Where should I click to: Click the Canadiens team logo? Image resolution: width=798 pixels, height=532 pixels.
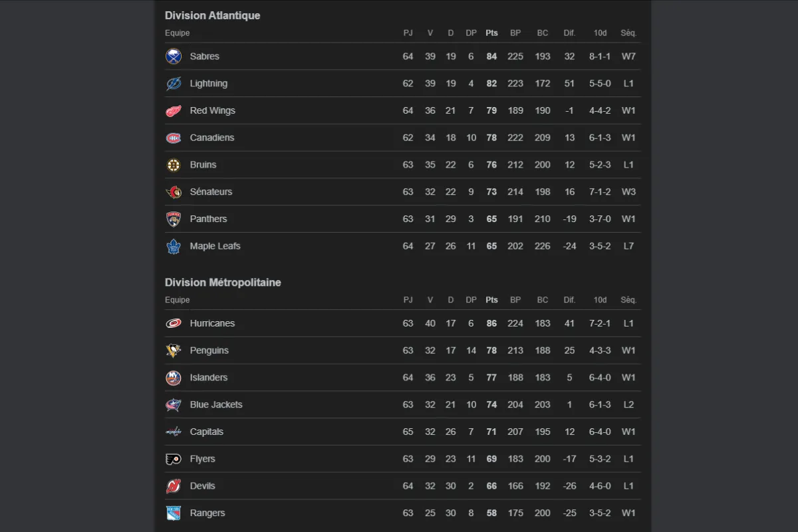174,138
